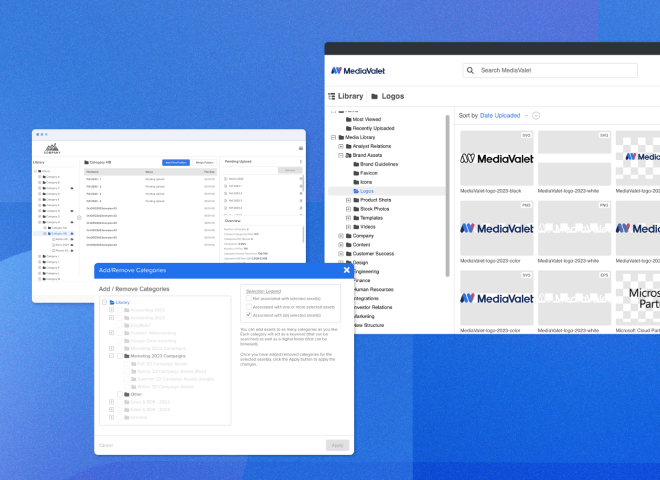This screenshot has height=480, width=660.
Task: Click the Media Library folder icon
Action: coord(341,137)
